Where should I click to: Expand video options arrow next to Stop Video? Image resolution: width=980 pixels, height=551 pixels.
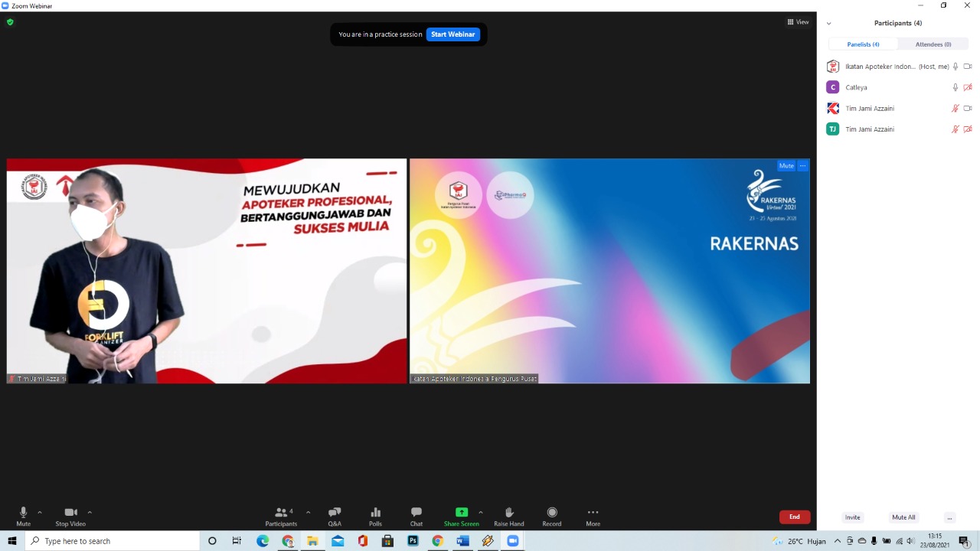tap(90, 512)
